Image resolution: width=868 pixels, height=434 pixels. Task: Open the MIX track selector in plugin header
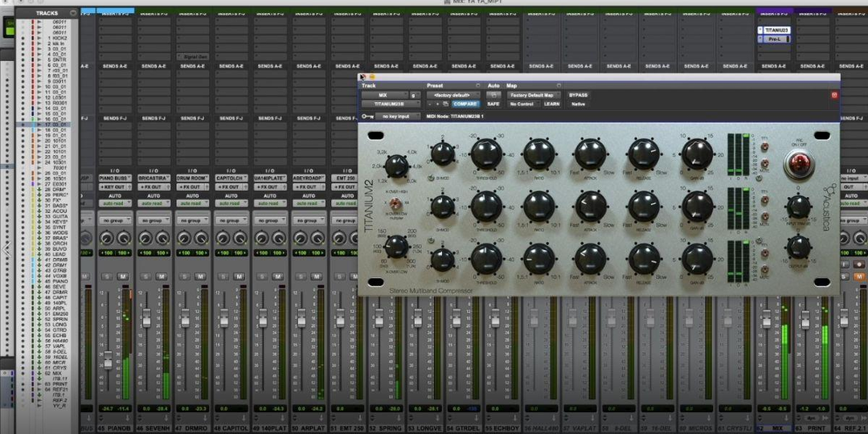click(385, 95)
